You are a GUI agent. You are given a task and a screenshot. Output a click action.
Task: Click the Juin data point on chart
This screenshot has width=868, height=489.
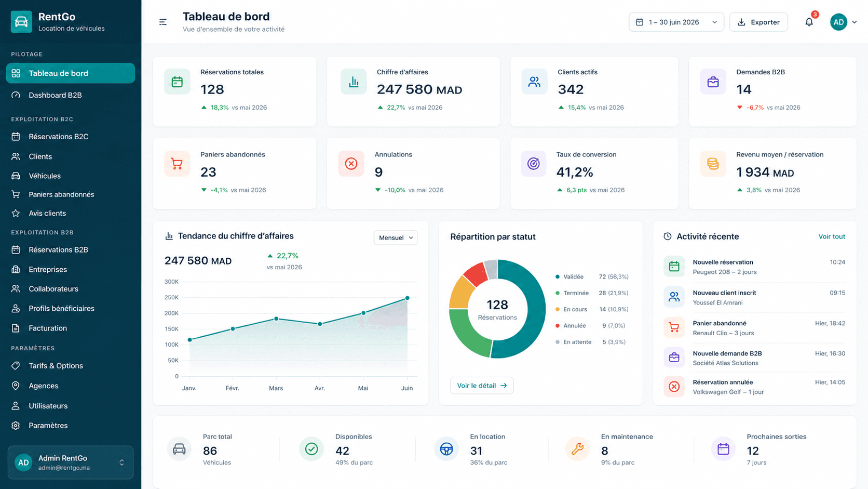point(408,298)
